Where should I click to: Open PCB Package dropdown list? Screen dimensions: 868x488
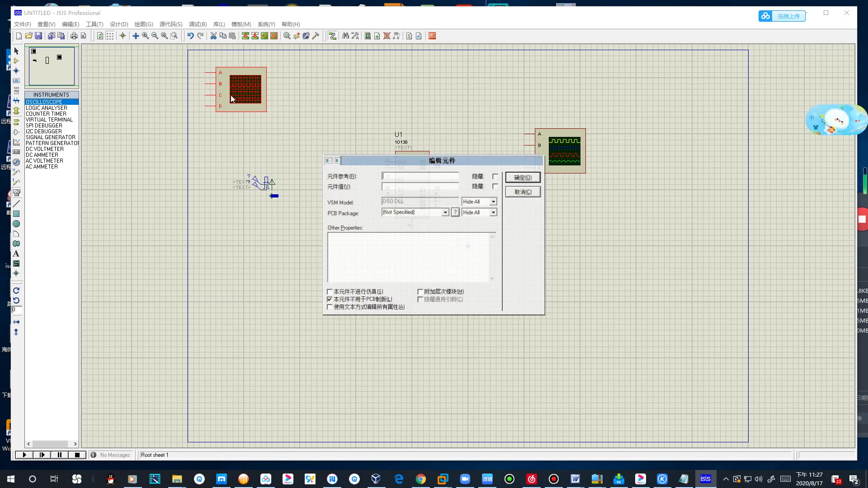pos(445,212)
